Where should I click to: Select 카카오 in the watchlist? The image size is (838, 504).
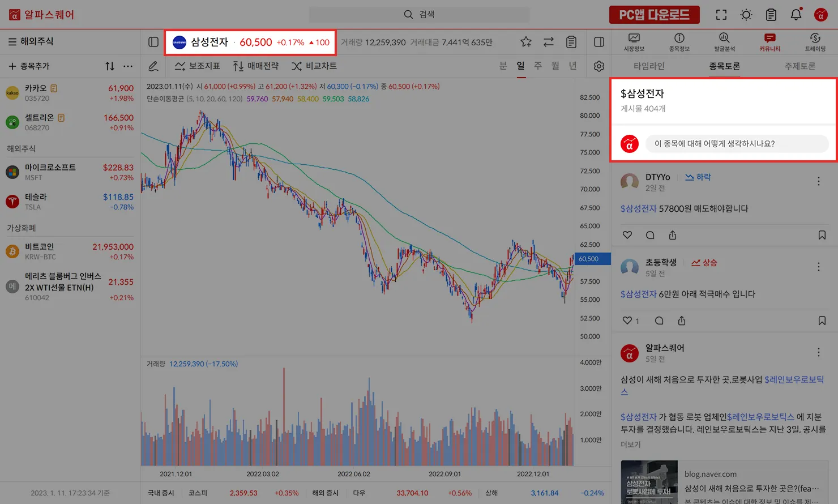[70, 93]
